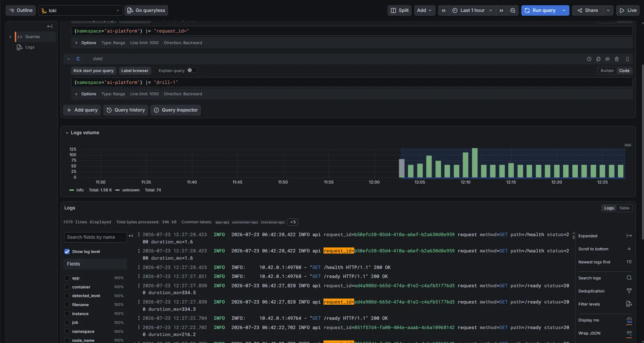Screen dimensions: 644x343
Task: Open Label browser
Action: pyautogui.click(x=135, y=71)
